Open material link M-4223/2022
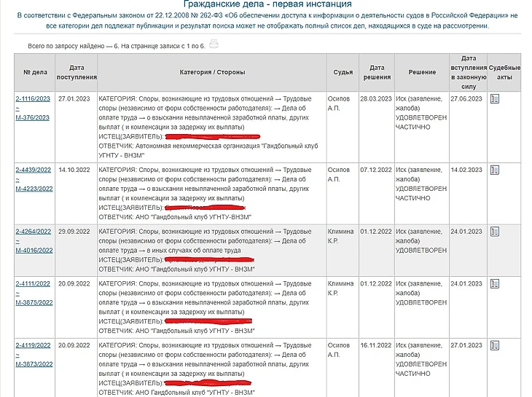The image size is (532, 397). tap(34, 189)
